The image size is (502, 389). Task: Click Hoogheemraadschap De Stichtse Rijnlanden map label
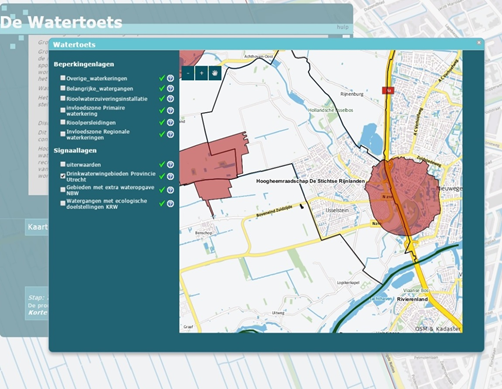coord(310,181)
